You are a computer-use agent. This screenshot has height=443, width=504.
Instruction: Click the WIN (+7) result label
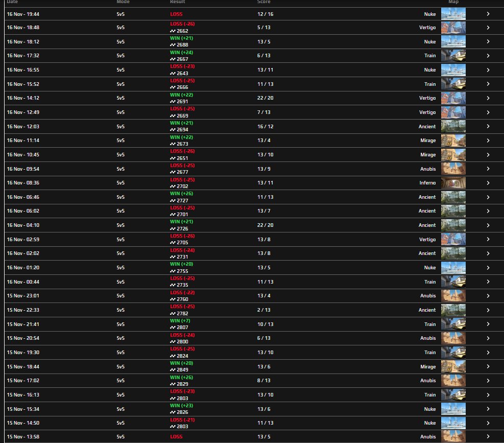click(180, 321)
